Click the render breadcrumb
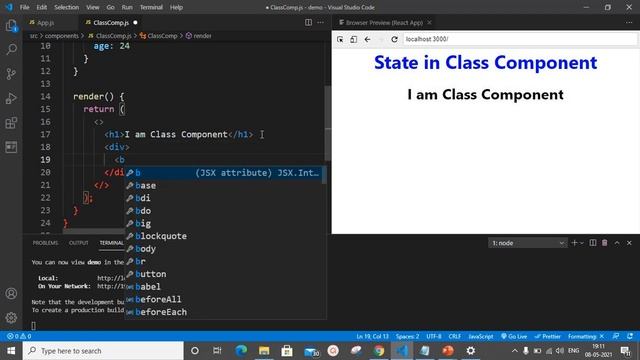The height and width of the screenshot is (360, 640). coord(199,36)
